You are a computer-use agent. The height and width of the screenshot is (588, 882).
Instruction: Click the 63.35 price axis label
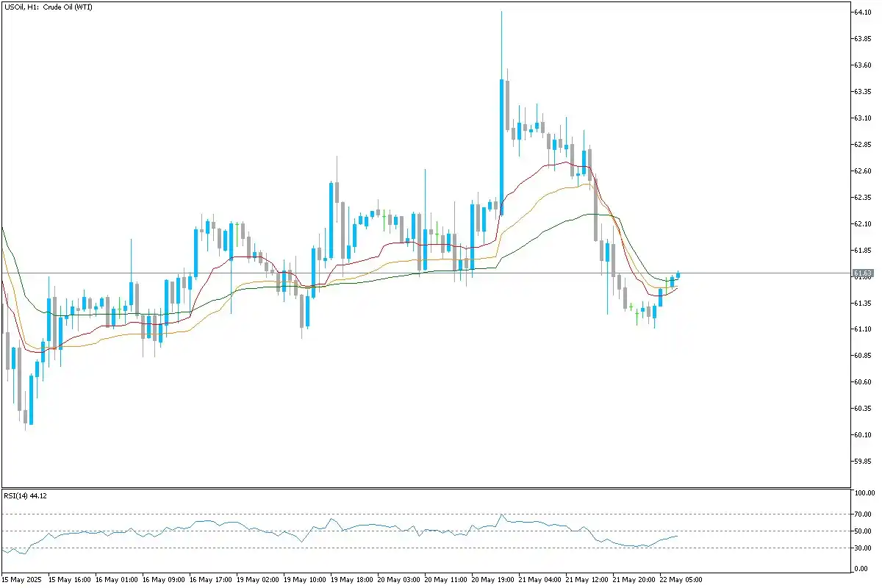coord(862,92)
